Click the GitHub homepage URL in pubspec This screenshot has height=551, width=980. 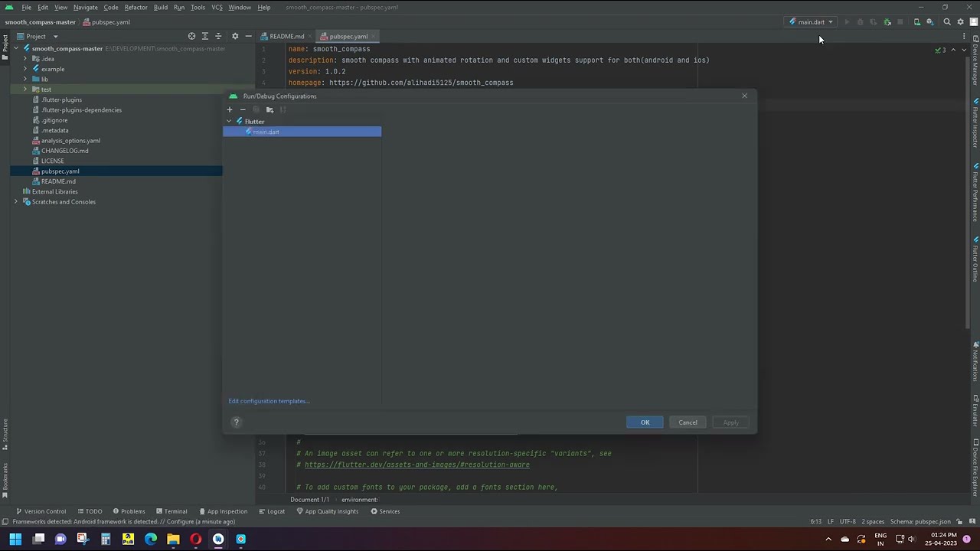tap(421, 83)
